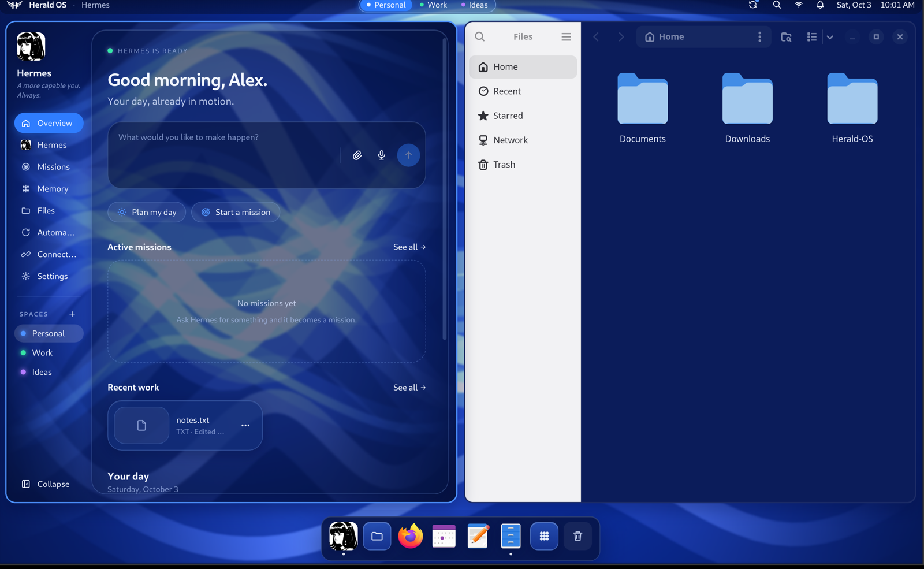
Task: Toggle list view in Files
Action: pyautogui.click(x=812, y=37)
